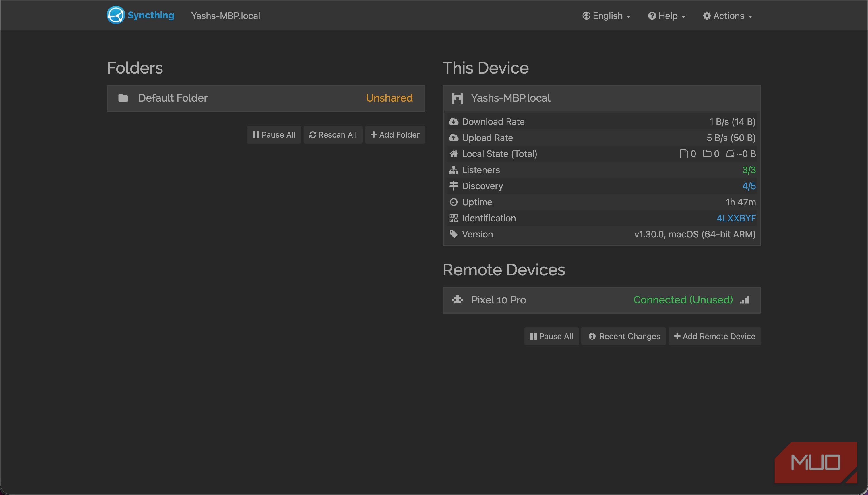Open the Help dropdown menu
The height and width of the screenshot is (495, 868).
[666, 16]
